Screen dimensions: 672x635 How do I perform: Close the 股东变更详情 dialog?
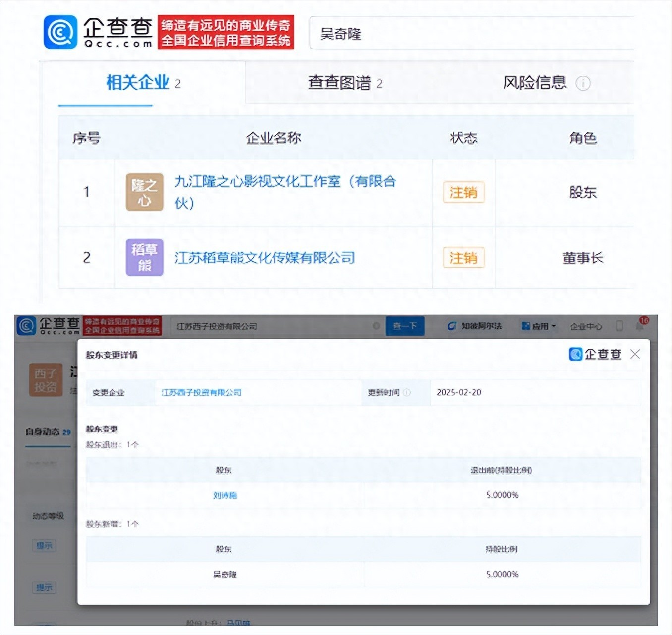635,354
